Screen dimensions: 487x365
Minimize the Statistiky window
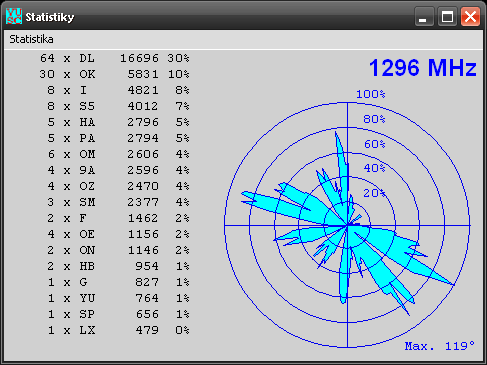pyautogui.click(x=424, y=16)
